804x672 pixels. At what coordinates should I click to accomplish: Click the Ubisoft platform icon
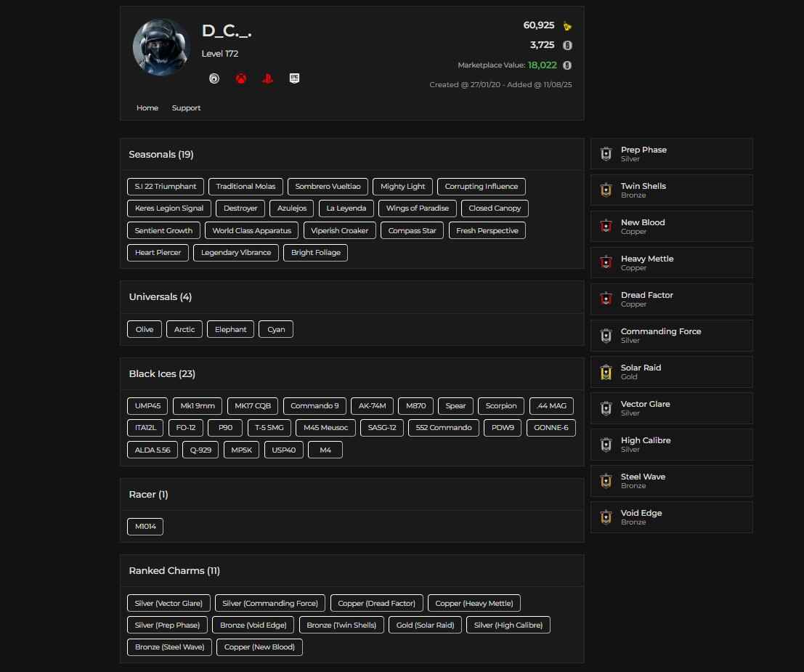tap(214, 78)
